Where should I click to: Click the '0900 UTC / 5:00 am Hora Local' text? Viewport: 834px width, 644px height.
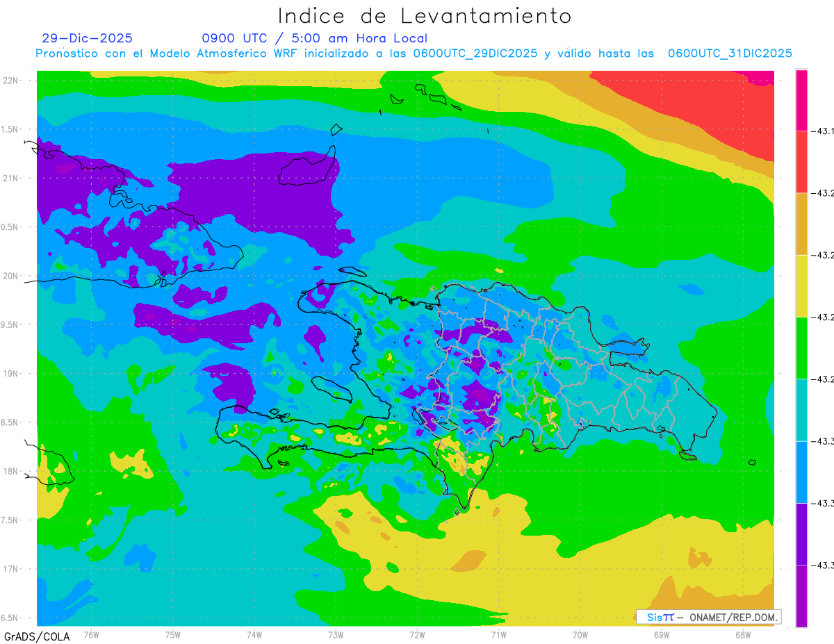coord(315,38)
